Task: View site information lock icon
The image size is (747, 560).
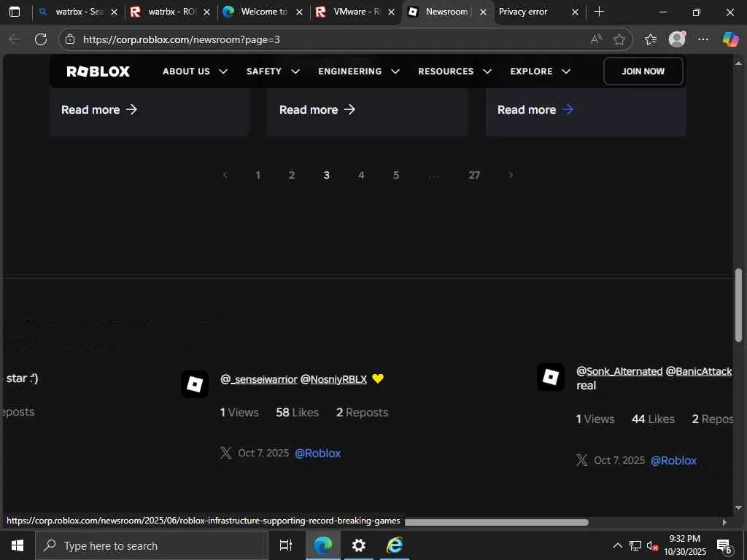Action: [70, 39]
